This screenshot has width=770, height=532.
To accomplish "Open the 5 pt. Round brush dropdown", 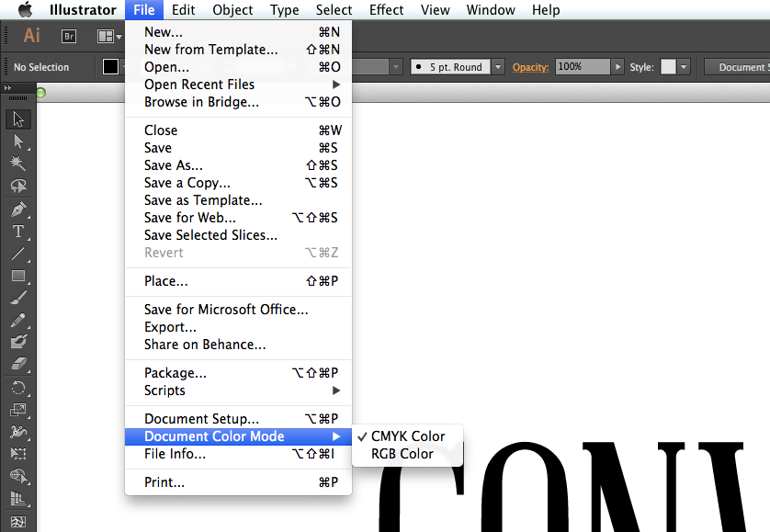I will point(498,67).
